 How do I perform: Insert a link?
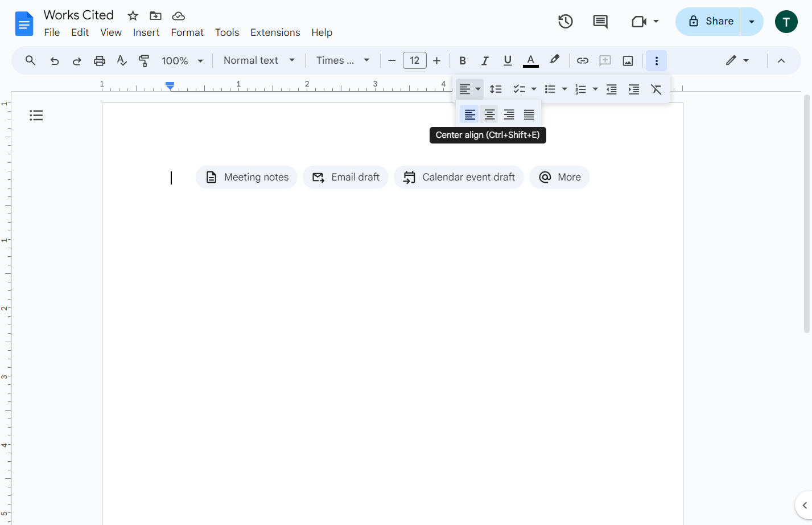(583, 60)
